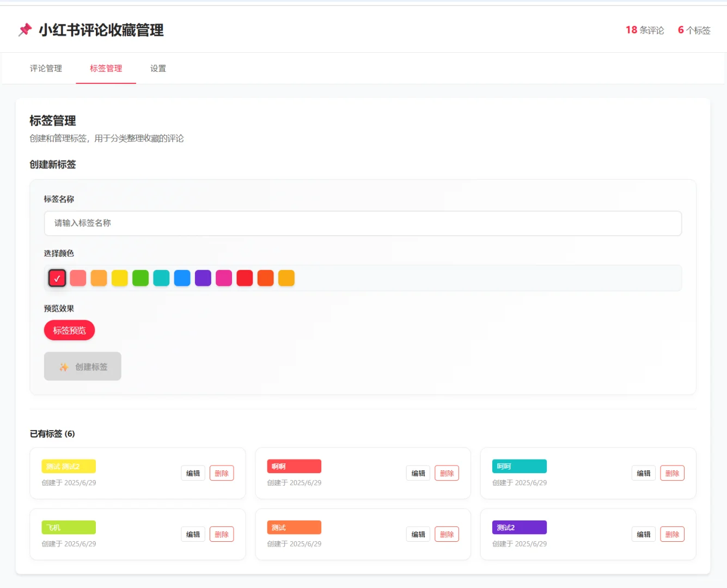Select the orange-red color swatch

(x=265, y=278)
